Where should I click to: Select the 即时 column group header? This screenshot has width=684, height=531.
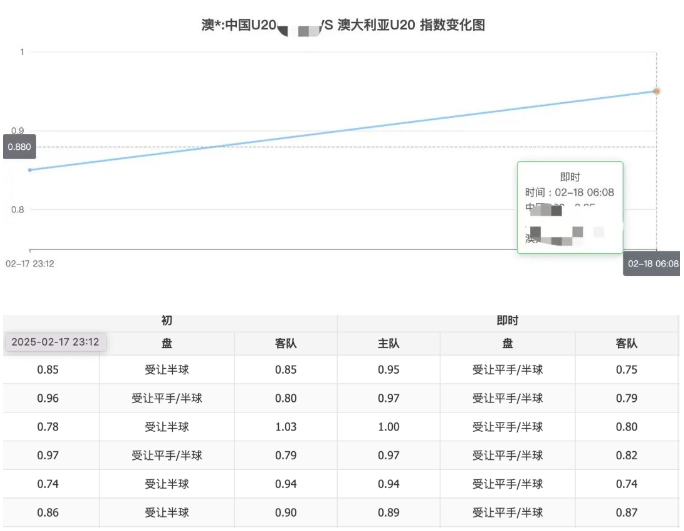[x=508, y=321]
